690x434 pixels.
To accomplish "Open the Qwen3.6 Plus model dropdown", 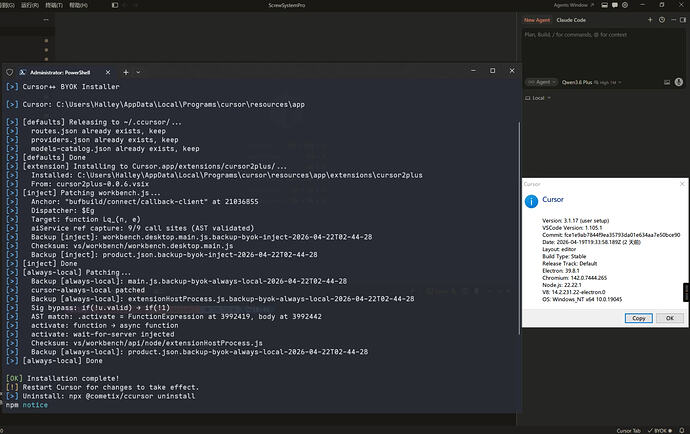I will [x=591, y=82].
